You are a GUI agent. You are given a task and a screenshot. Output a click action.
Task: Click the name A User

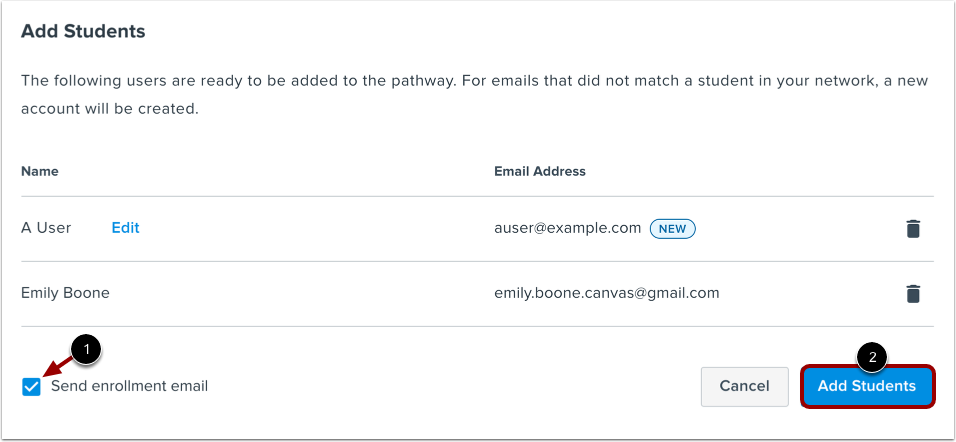point(46,228)
